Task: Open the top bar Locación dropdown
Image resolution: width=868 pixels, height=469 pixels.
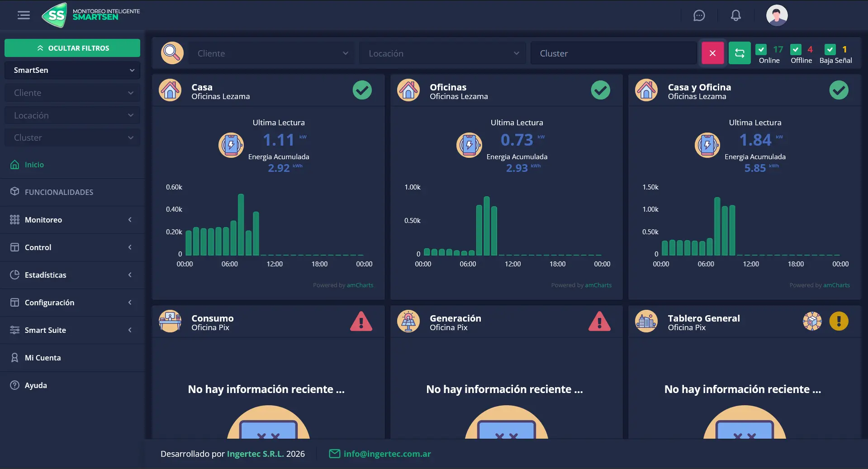Action: (x=443, y=53)
